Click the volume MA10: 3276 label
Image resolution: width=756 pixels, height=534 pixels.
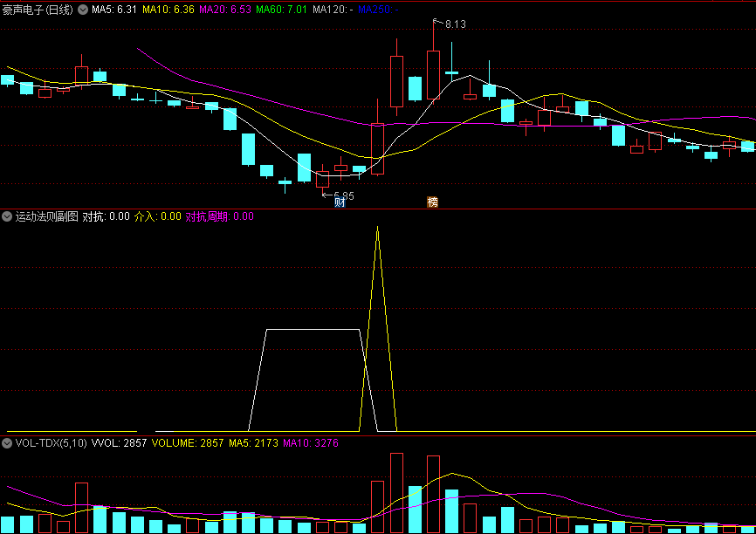pyautogui.click(x=311, y=443)
